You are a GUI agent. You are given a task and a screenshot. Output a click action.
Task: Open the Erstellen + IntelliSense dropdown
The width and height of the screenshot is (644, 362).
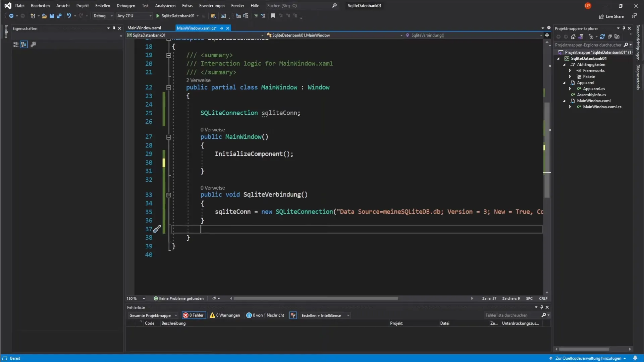click(325, 315)
